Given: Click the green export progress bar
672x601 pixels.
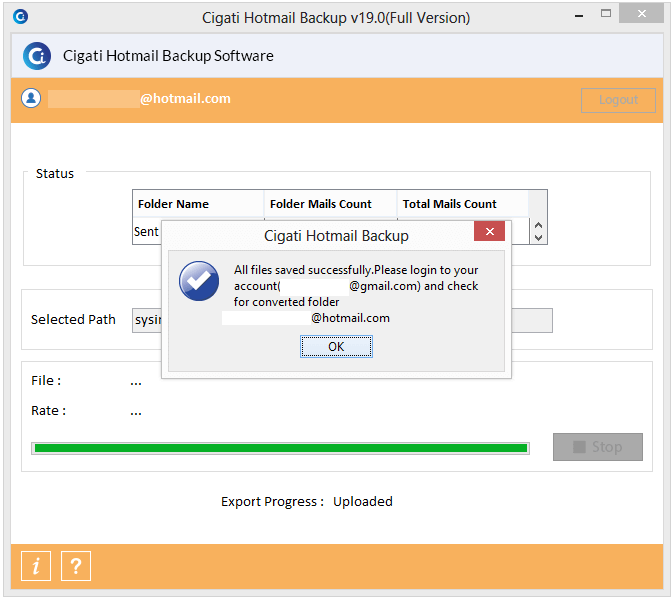Looking at the screenshot, I should click(281, 448).
